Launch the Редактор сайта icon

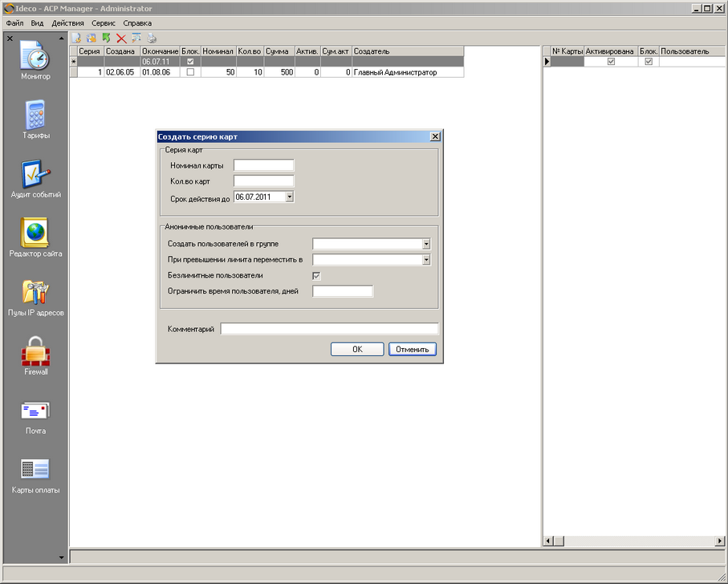pos(35,233)
